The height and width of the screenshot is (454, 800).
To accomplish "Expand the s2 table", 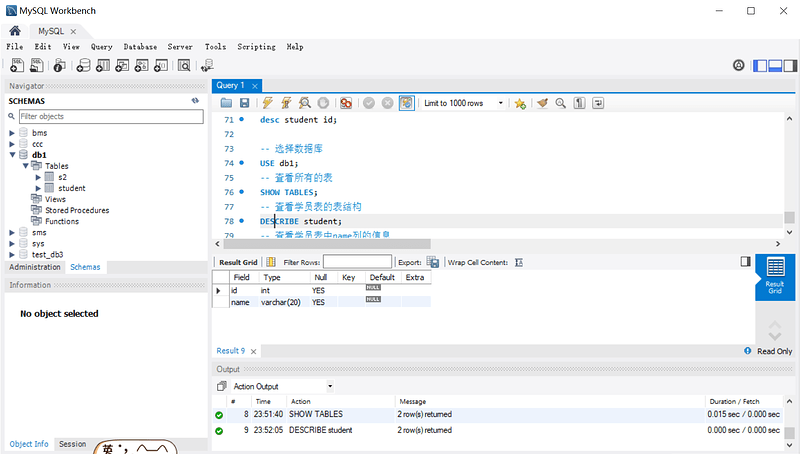I will (x=38, y=177).
